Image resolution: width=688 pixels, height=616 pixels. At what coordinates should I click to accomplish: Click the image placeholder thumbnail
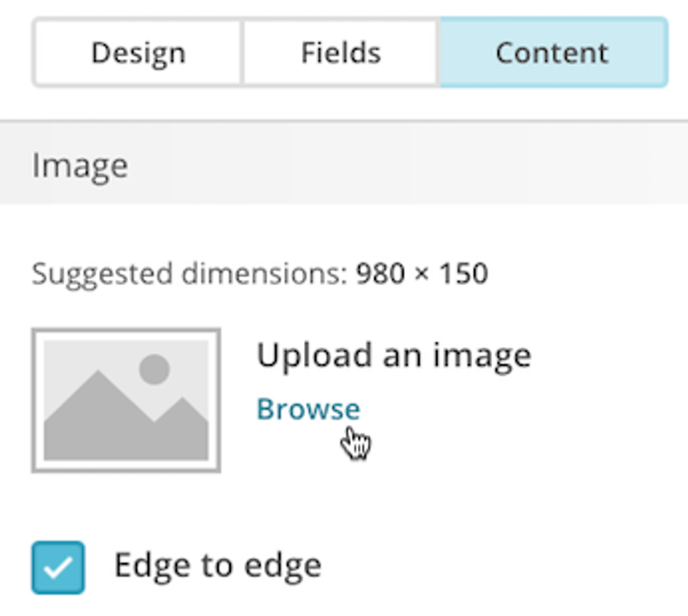click(x=126, y=400)
